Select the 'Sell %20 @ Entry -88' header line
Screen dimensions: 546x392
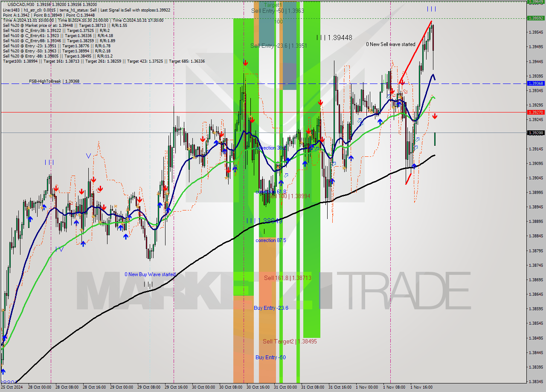tap(58, 56)
